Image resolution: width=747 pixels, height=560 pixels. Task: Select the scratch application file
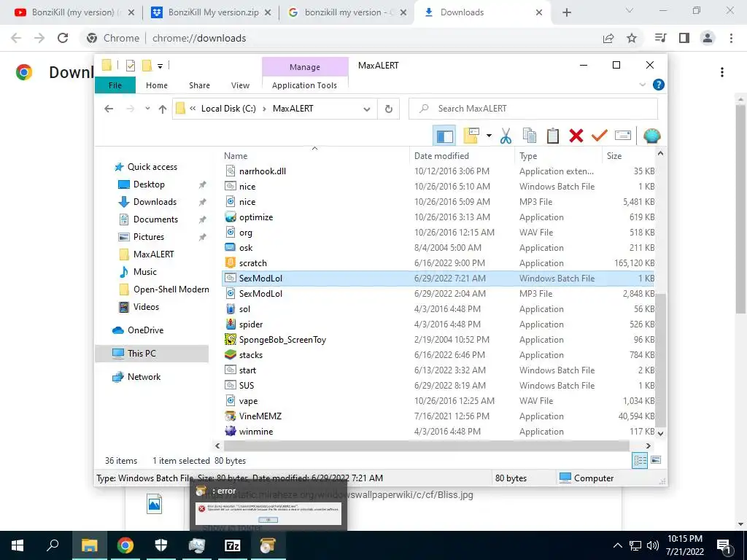(252, 262)
